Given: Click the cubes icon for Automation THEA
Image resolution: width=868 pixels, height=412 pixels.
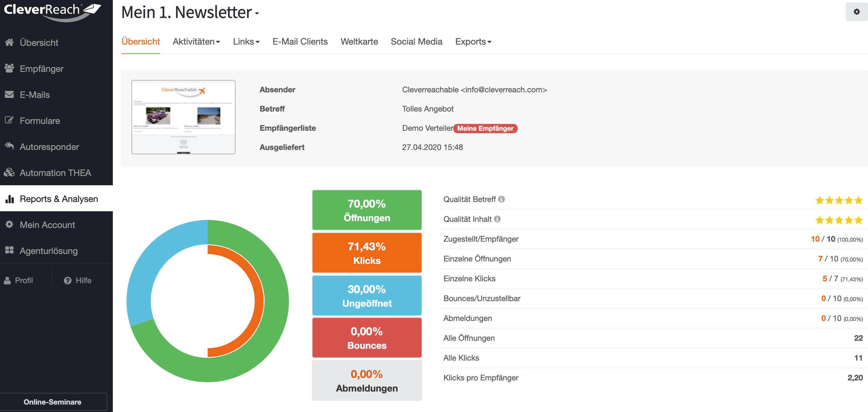Looking at the screenshot, I should tap(9, 172).
